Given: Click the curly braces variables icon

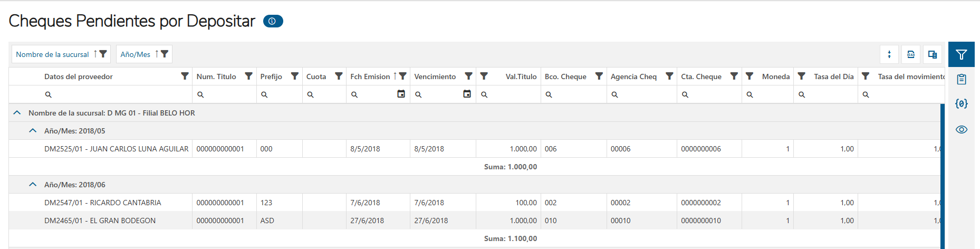Looking at the screenshot, I should (961, 104).
